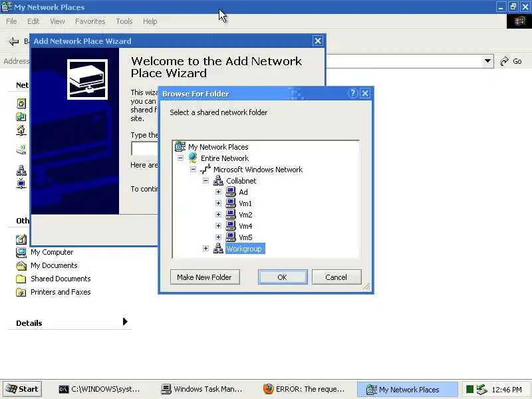Switch to the C:\WINDOWS\syst... taskbar window

point(99,389)
